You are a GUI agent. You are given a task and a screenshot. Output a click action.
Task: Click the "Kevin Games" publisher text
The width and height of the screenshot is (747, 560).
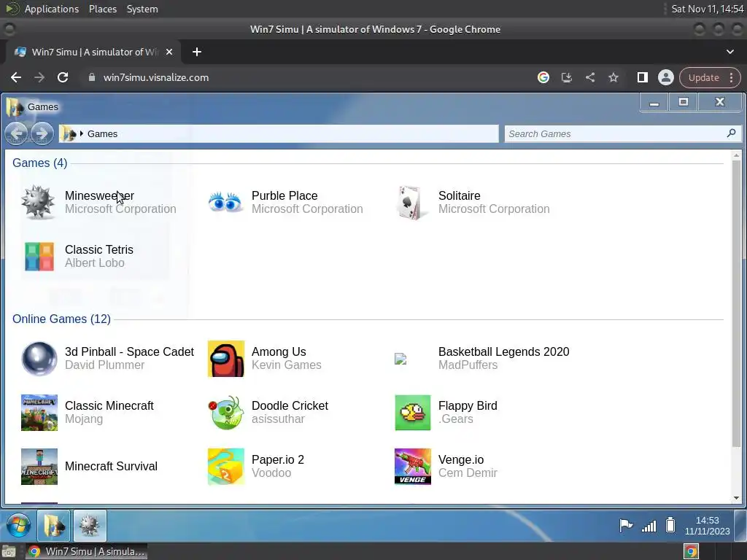[286, 365]
